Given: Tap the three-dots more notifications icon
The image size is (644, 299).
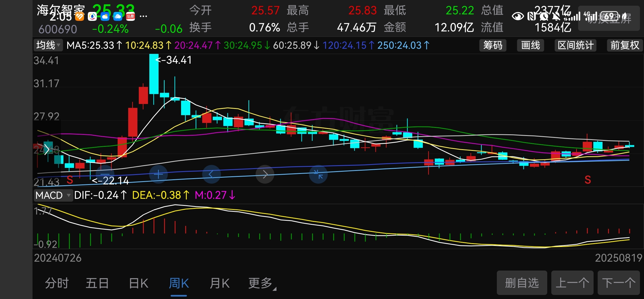Looking at the screenshot, I should click(143, 17).
